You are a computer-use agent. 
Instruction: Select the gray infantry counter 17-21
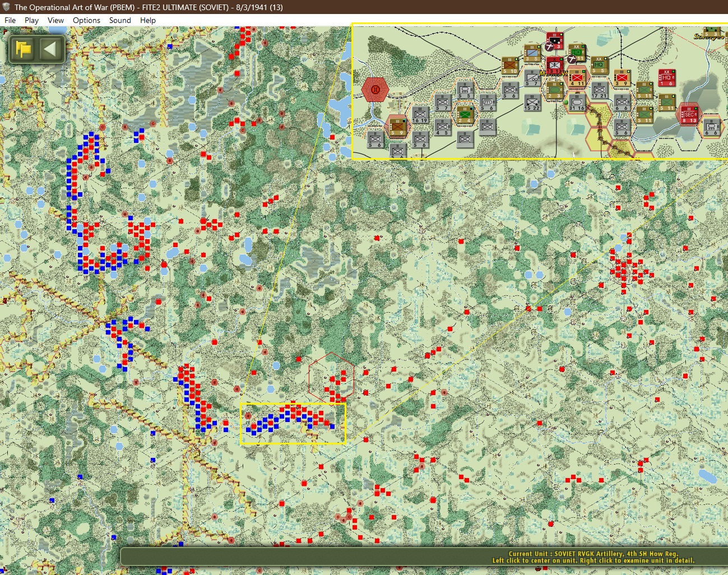click(x=599, y=90)
